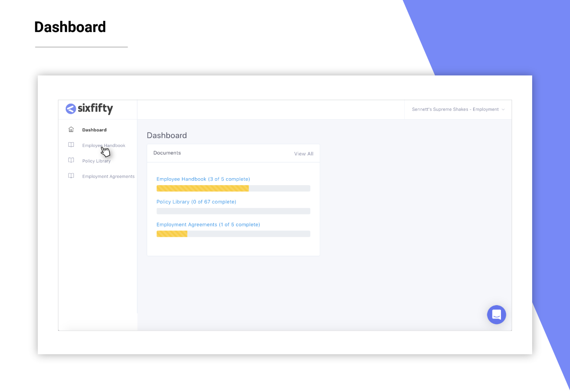Viewport: 570px width, 392px height.
Task: Click the empty Policy Library progress bar
Action: pos(233,211)
